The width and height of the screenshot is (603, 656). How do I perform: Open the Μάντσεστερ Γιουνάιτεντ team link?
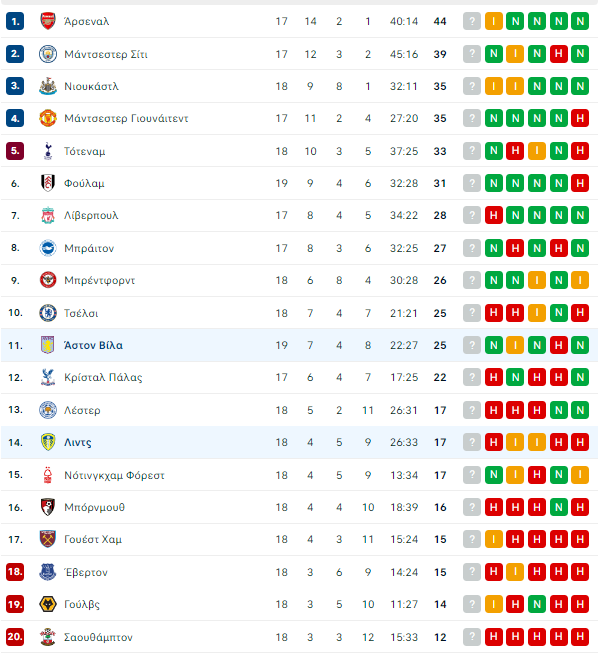pyautogui.click(x=126, y=118)
